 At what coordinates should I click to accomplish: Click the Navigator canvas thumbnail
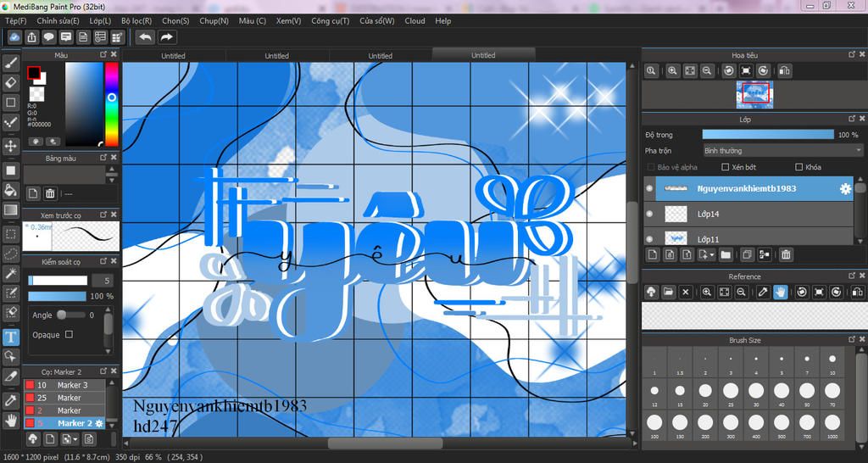click(x=754, y=95)
